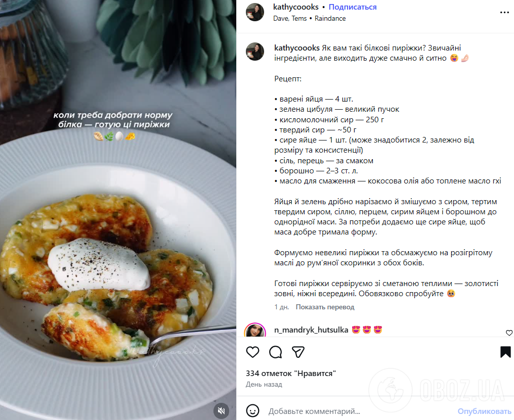Image resolution: width=514 pixels, height=420 pixels.
Task: Share the post via the paper plane icon
Action: click(298, 352)
